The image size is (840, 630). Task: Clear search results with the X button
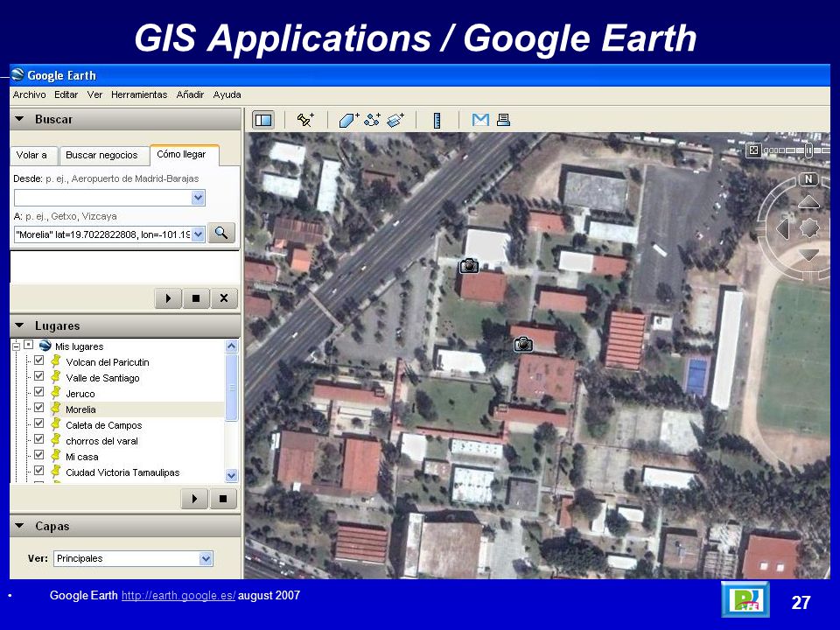[224, 297]
